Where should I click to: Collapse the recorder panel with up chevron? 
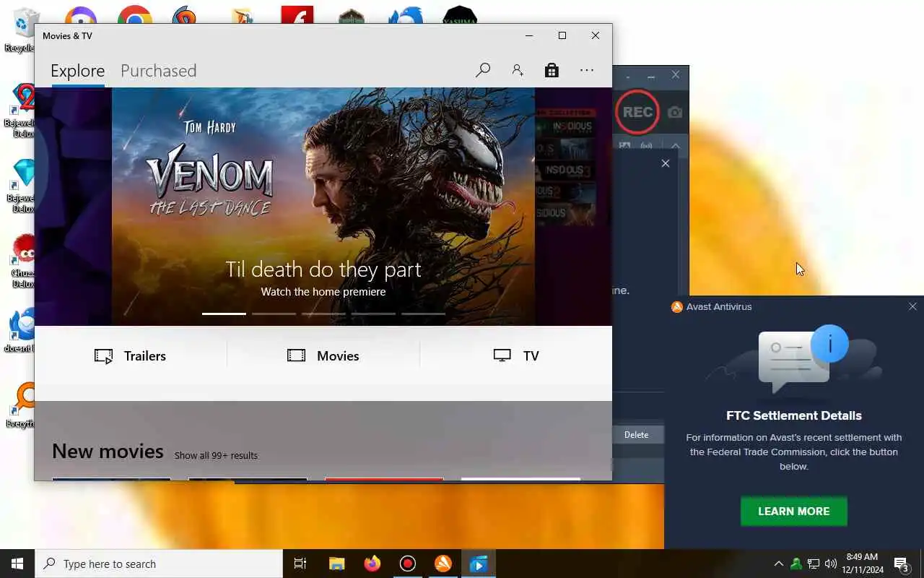(x=675, y=146)
